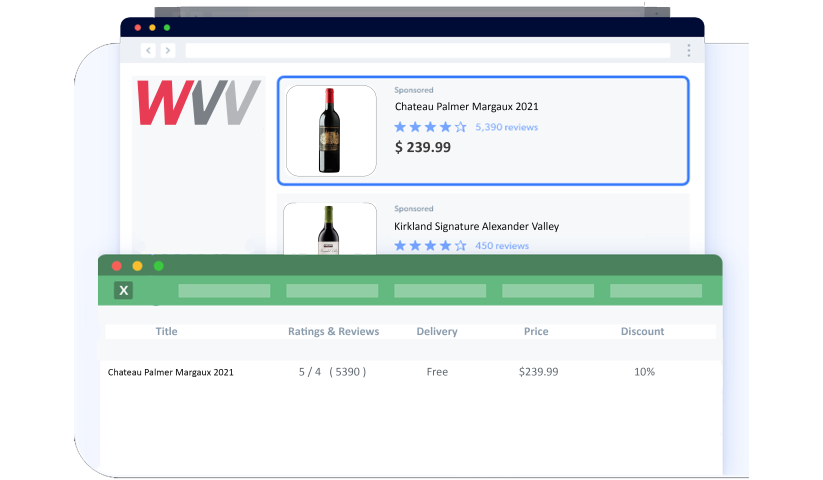The image size is (823, 480).
Task: Close the browser window with red dot
Action: pos(138,27)
